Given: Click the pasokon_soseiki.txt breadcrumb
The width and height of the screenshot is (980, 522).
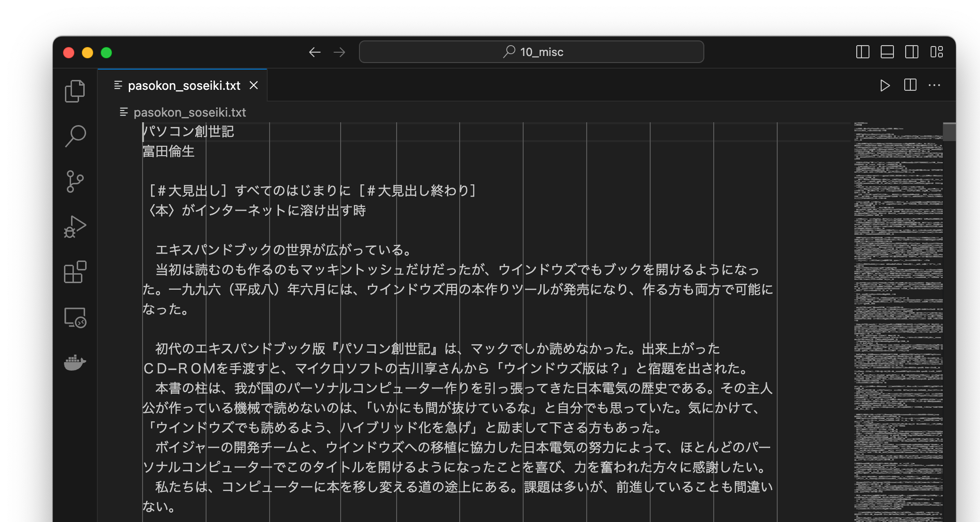Looking at the screenshot, I should pos(190,112).
